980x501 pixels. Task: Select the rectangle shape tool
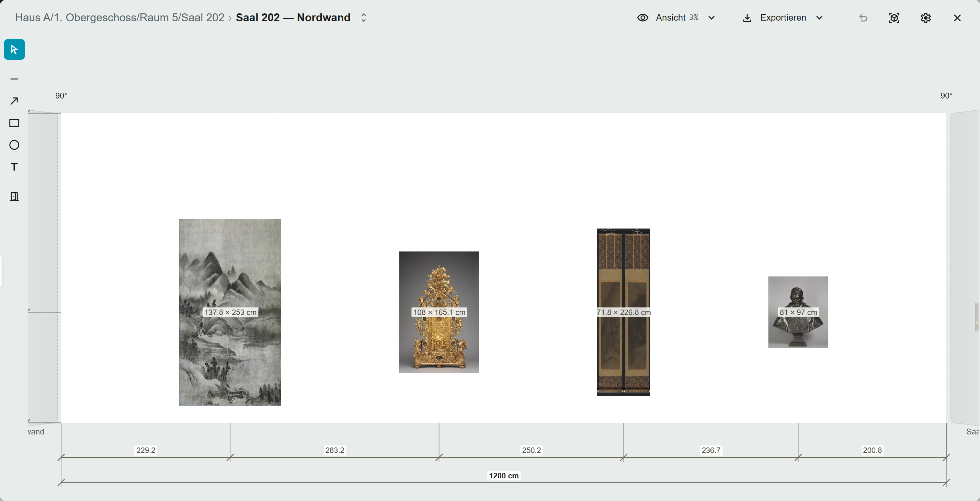coord(14,123)
